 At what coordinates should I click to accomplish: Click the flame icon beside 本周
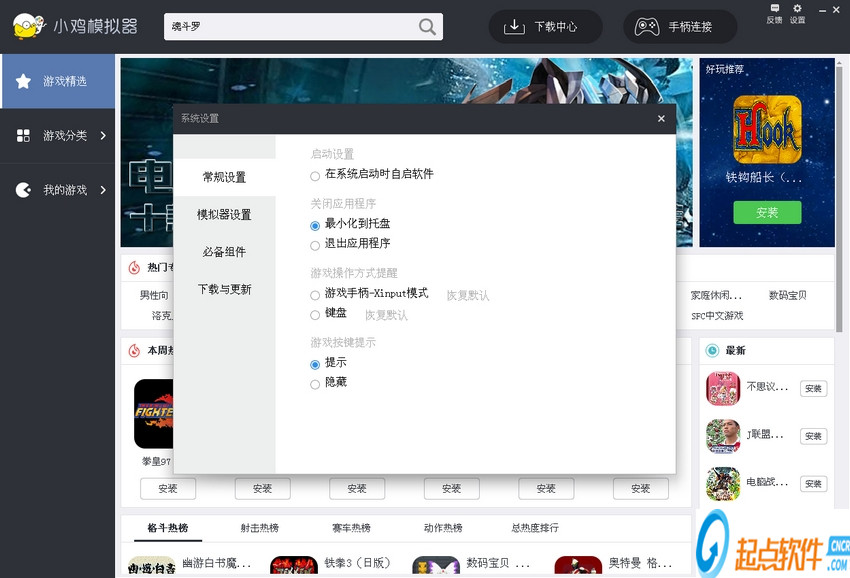[134, 351]
